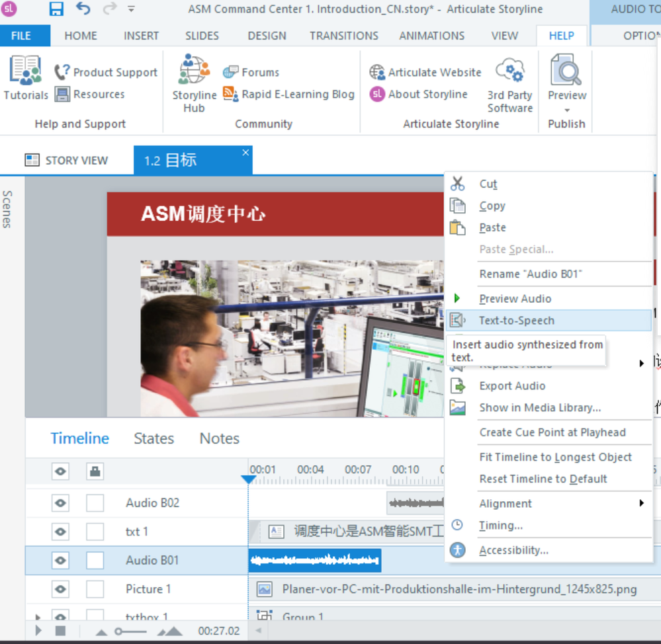
Task: Open the Preview dropdown arrow
Action: point(566,110)
